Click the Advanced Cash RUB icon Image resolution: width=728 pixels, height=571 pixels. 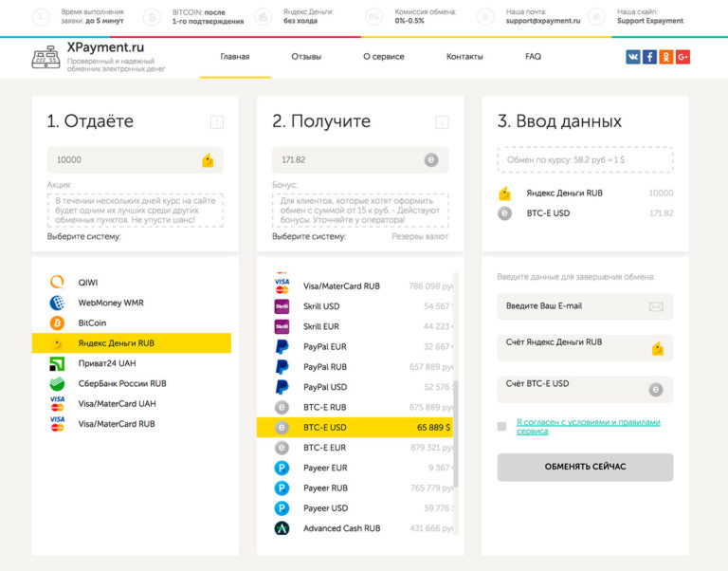[282, 528]
